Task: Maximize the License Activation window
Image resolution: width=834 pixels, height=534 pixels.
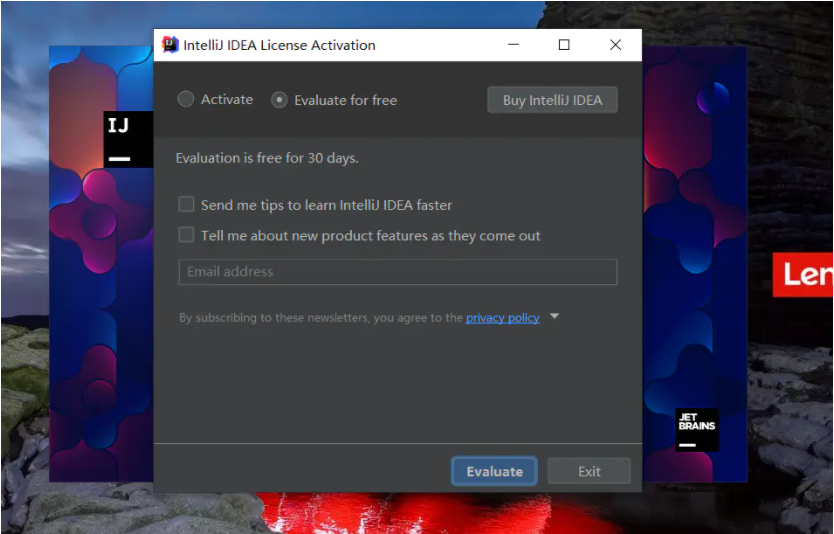Action: pyautogui.click(x=564, y=45)
